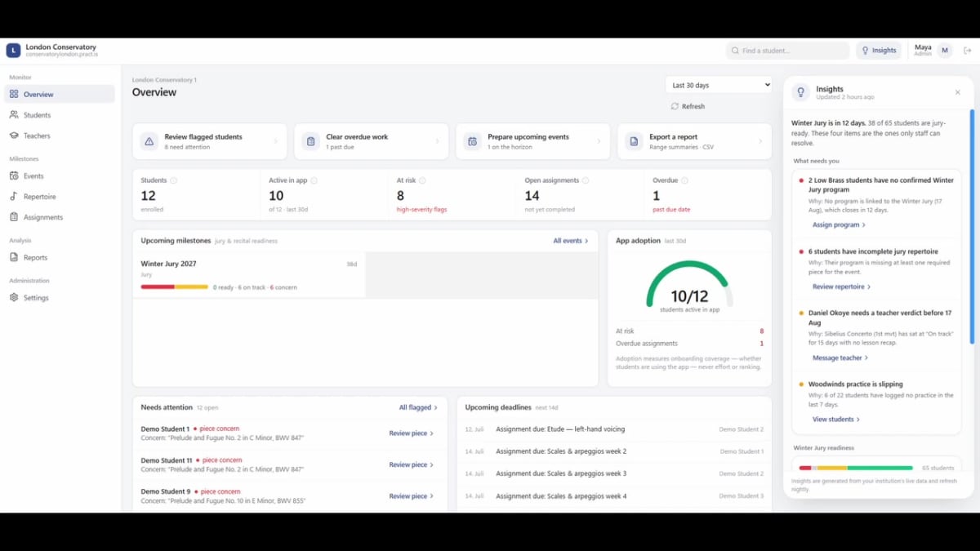
Task: Click Review piece for Demo Student 9
Action: point(412,496)
